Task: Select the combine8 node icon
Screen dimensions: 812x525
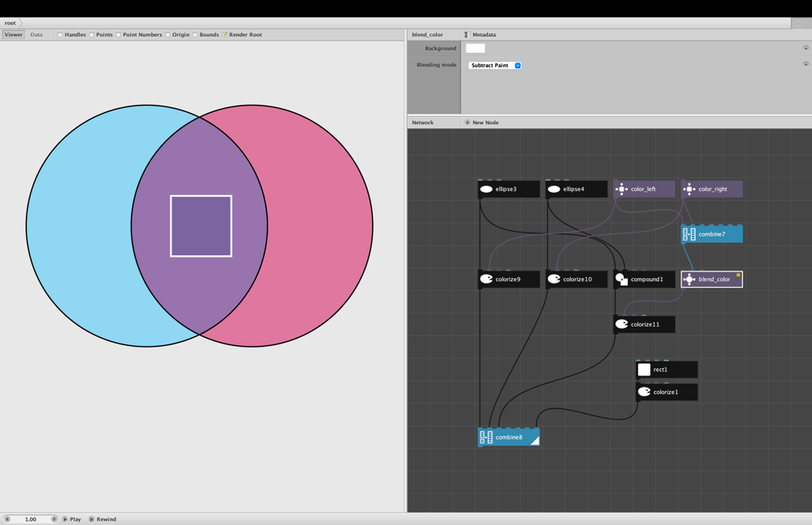Action: [x=486, y=437]
